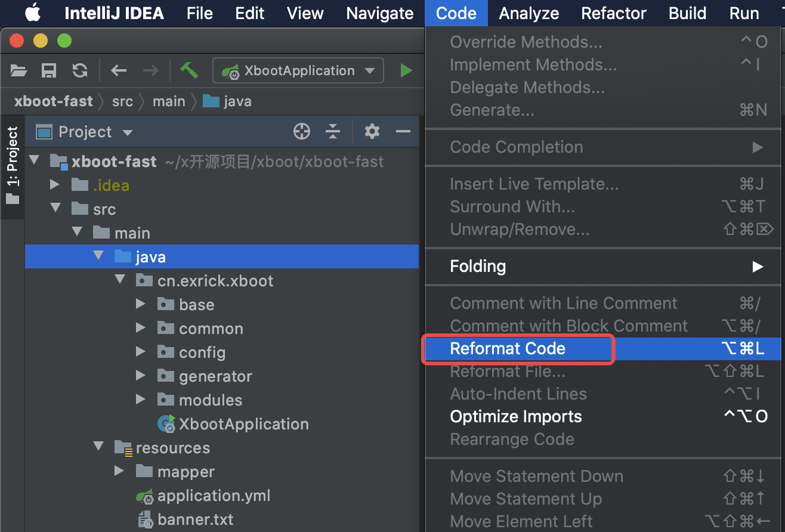Click the Synchronize refresh icon
Viewport: 785px width, 532px height.
[x=79, y=71]
